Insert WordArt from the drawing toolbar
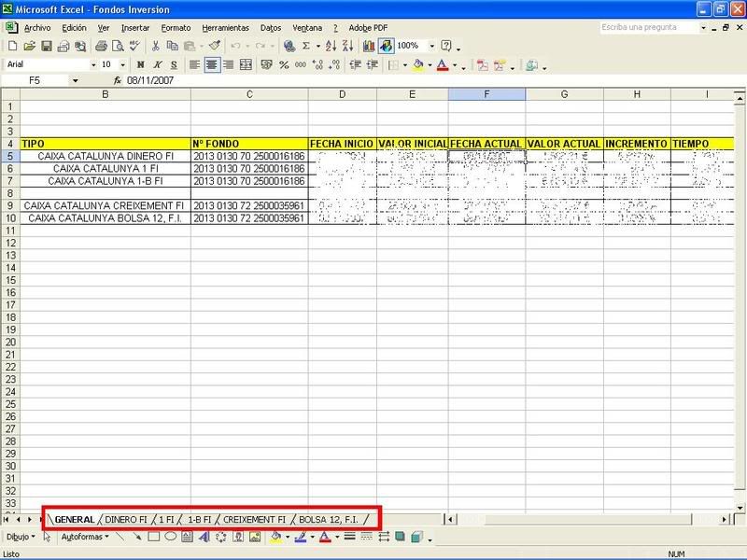747x560 pixels. click(204, 538)
